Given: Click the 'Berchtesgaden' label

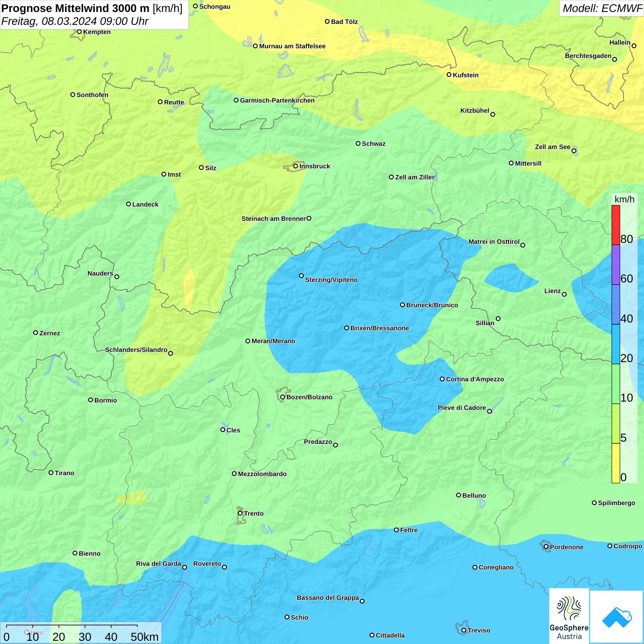Looking at the screenshot, I should (588, 56).
